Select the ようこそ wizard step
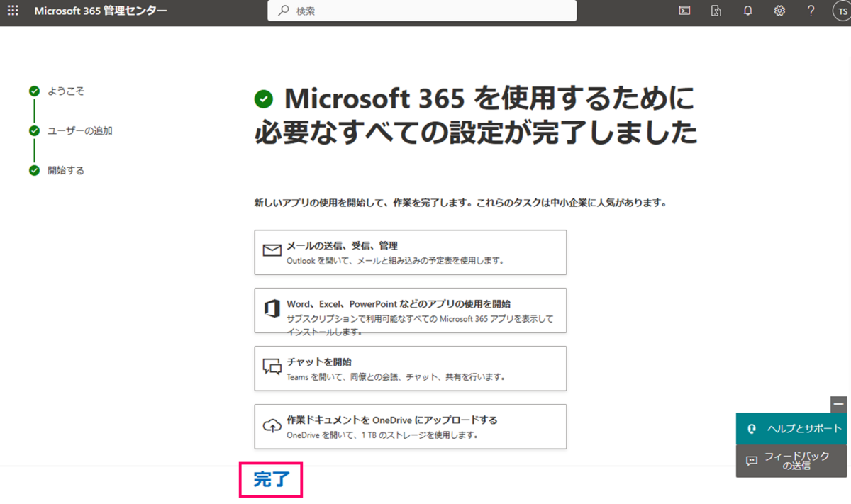The height and width of the screenshot is (504, 851). point(66,91)
